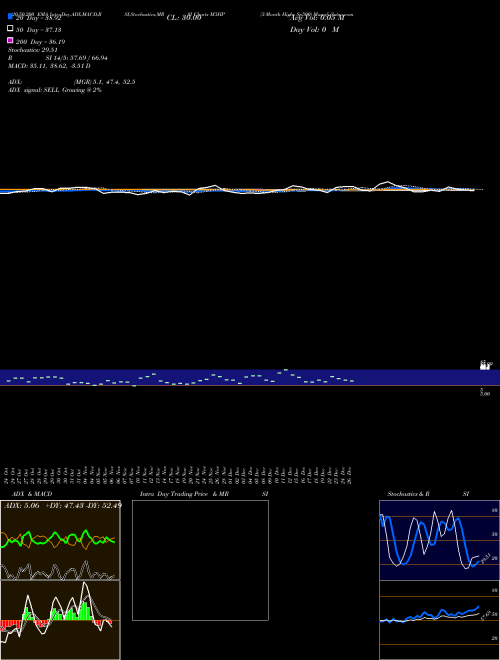
Task: Click the main price line near its peak
Action: click(388, 182)
